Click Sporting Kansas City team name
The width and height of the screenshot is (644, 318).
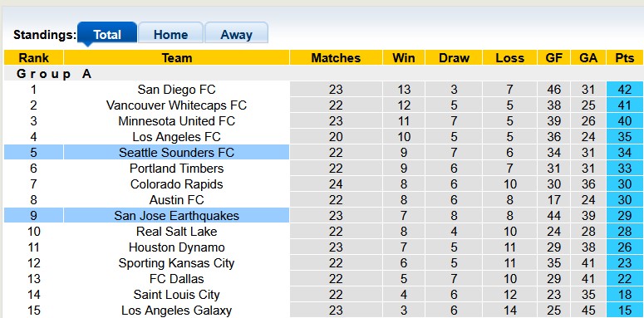(176, 262)
